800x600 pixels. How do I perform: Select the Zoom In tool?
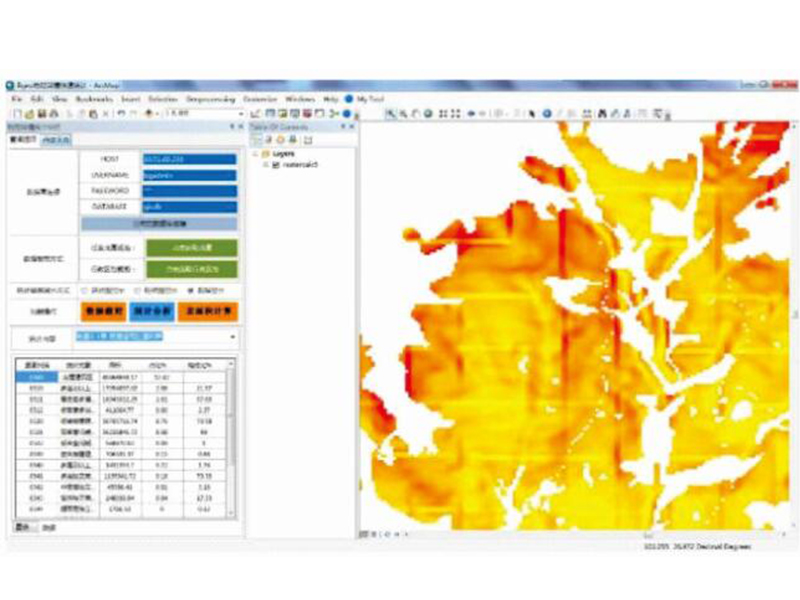(390, 113)
